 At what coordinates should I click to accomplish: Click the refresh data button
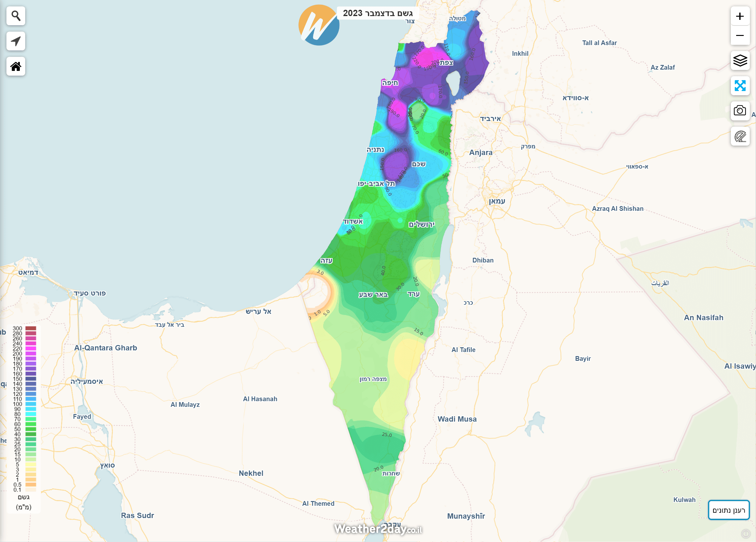tap(728, 510)
